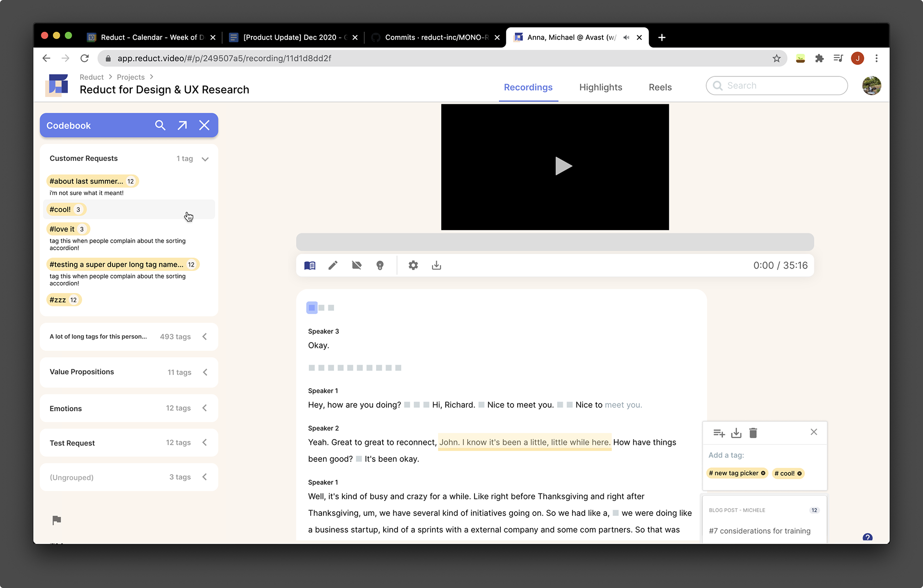Switch to Product Update Dec 2020 tab
Screen dimensions: 923x588
point(294,37)
